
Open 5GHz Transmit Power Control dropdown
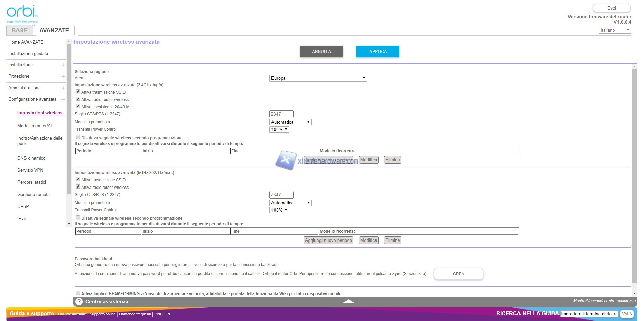pos(279,210)
